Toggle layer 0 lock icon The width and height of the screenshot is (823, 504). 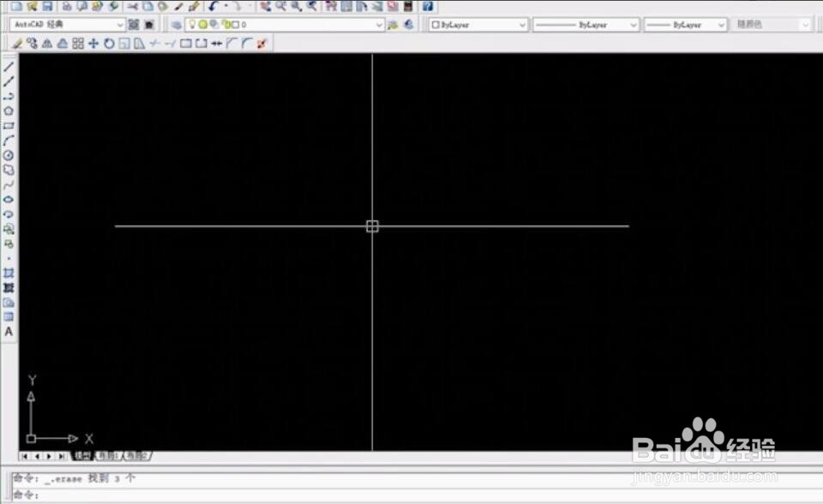click(x=225, y=24)
